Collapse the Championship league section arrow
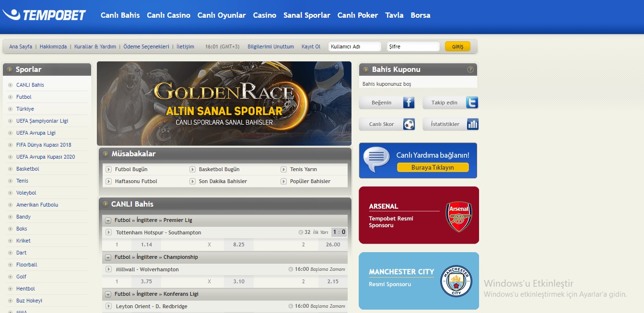 click(108, 257)
